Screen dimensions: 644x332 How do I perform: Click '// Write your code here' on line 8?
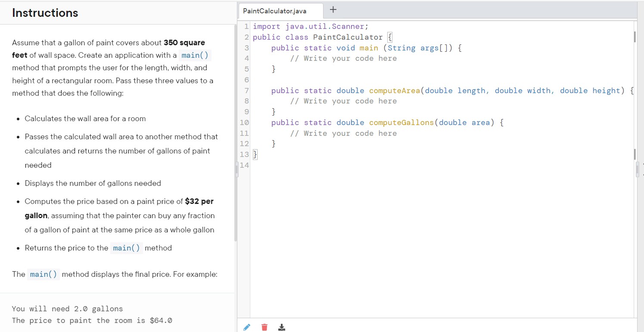pos(343,101)
